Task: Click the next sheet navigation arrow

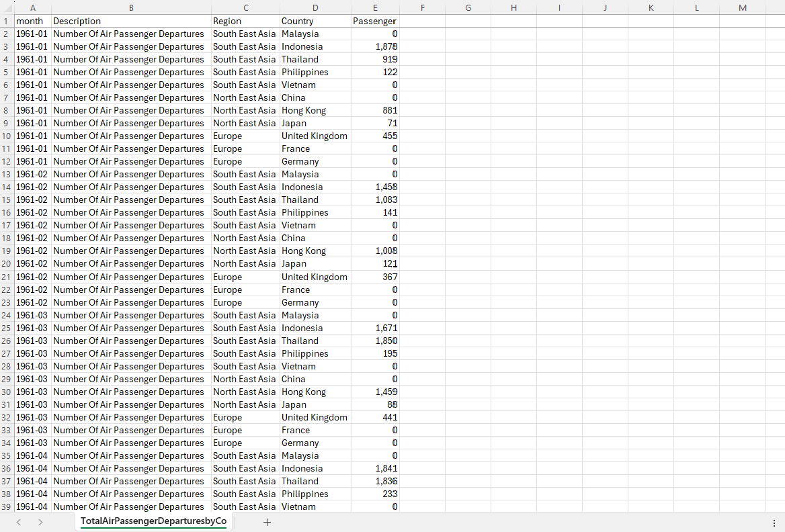Action: (x=40, y=522)
